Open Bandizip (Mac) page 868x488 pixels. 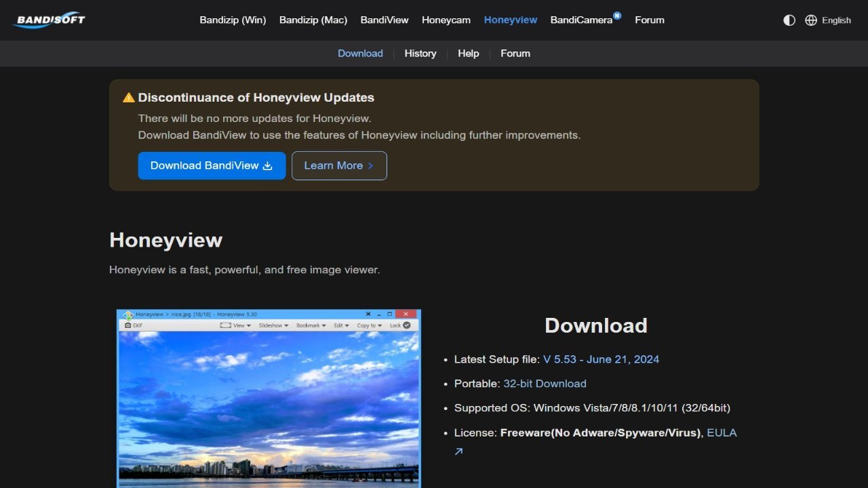(x=313, y=20)
